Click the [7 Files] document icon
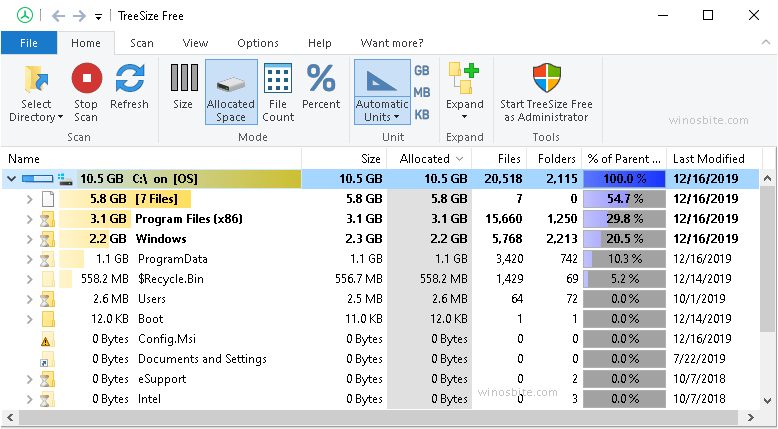Screen dimensions: 778x429 tap(48, 199)
